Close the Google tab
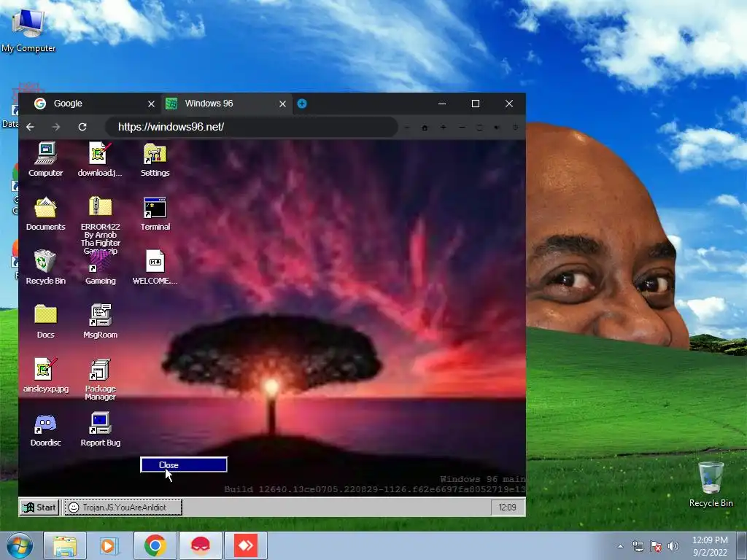747x560 pixels. tap(151, 104)
